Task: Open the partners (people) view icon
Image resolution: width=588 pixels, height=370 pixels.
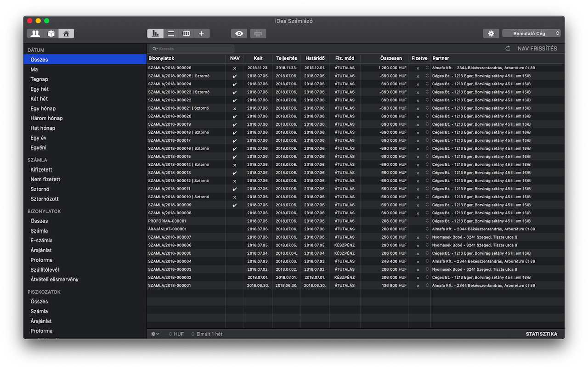Action: pyautogui.click(x=35, y=34)
